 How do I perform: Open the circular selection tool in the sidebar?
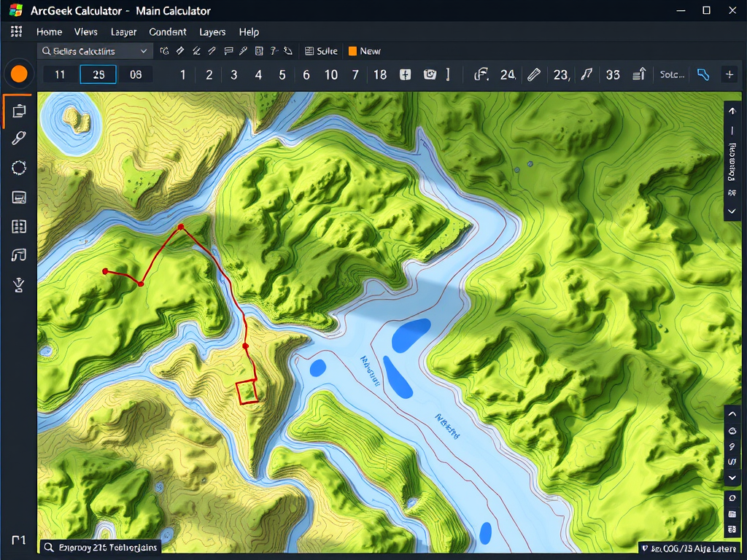19,168
